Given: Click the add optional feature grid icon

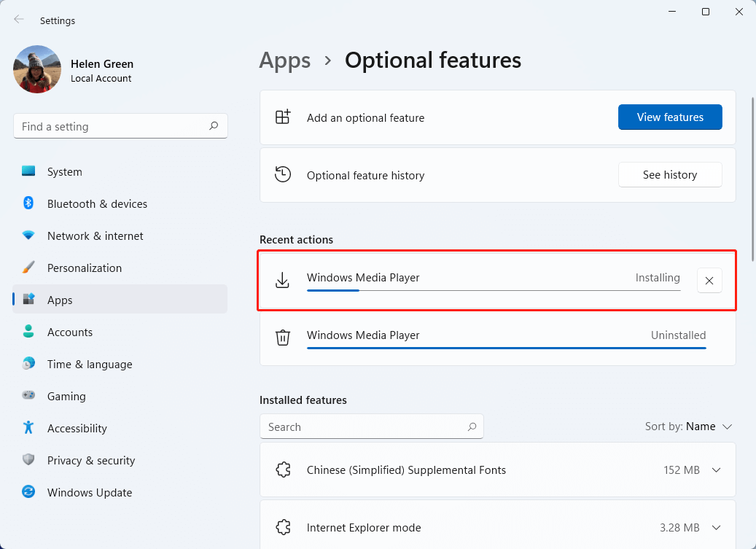Looking at the screenshot, I should click(283, 117).
